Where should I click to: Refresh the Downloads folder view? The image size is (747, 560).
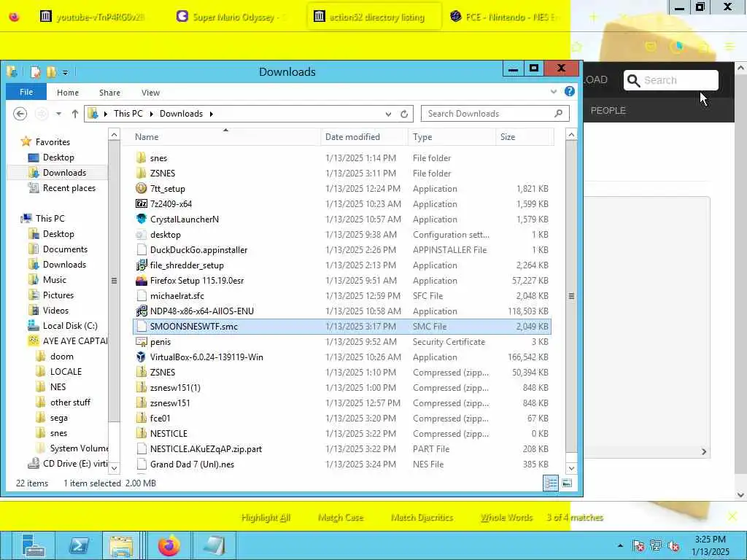(404, 114)
